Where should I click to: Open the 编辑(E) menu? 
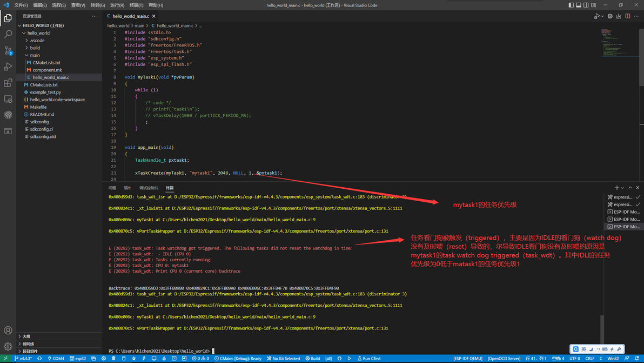(x=40, y=5)
